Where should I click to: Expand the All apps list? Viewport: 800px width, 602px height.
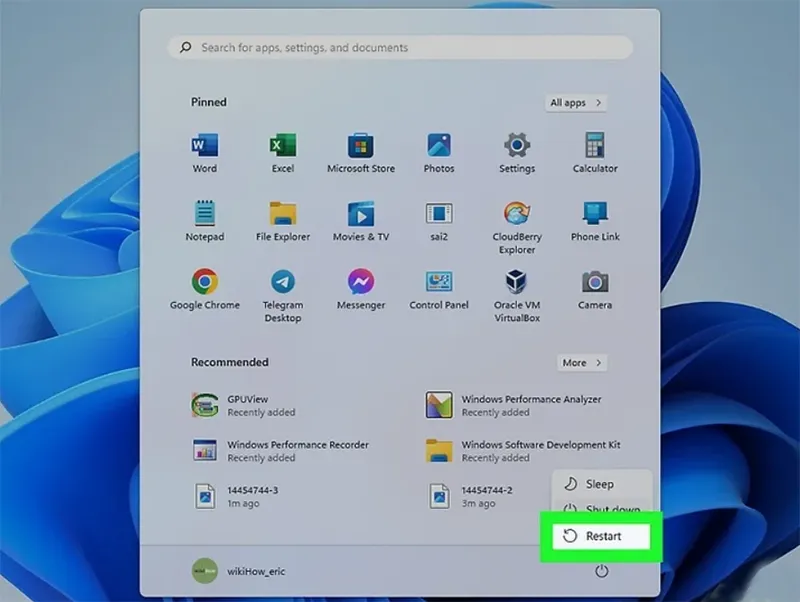tap(575, 102)
